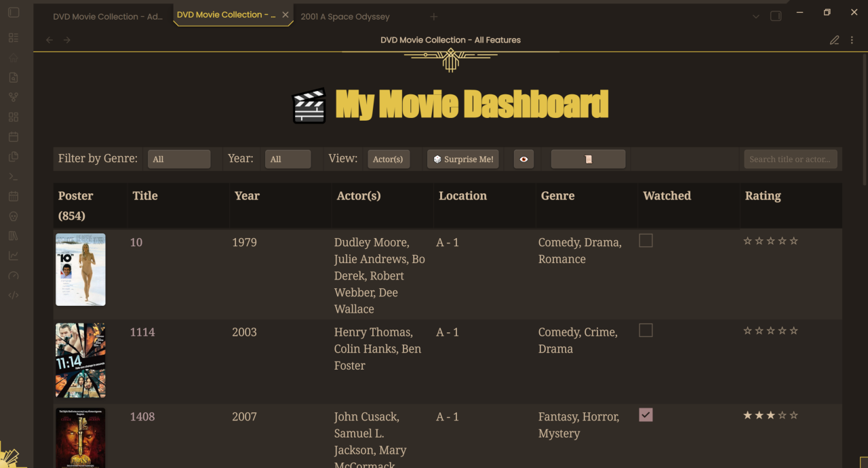Switch to the 2001 A Space Odyssey tab
This screenshot has height=468, width=868.
tap(345, 16)
